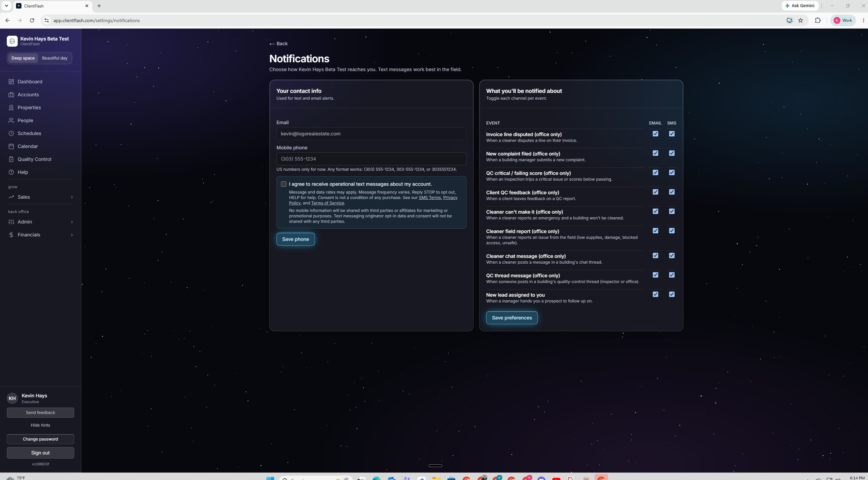Toggle Email for Cleaner can't make it
Image resolution: width=868 pixels, height=480 pixels.
tap(655, 211)
